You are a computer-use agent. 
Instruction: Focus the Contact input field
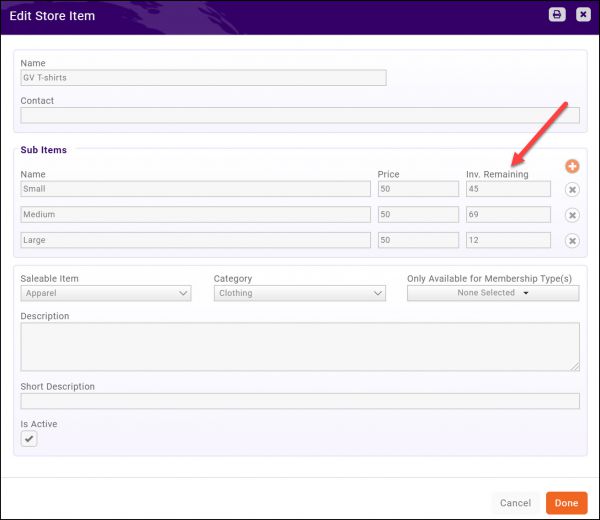click(300, 115)
